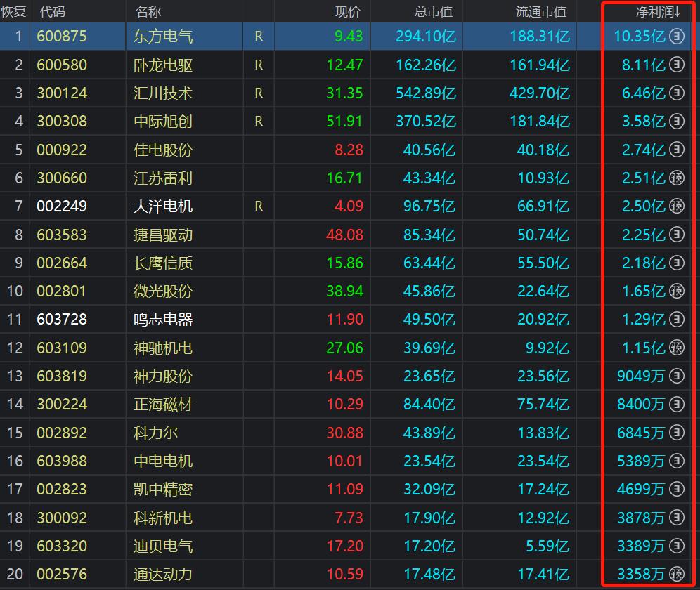Click the Q3 report icon for 卧龙电驱
The height and width of the screenshot is (590, 700).
tap(677, 65)
